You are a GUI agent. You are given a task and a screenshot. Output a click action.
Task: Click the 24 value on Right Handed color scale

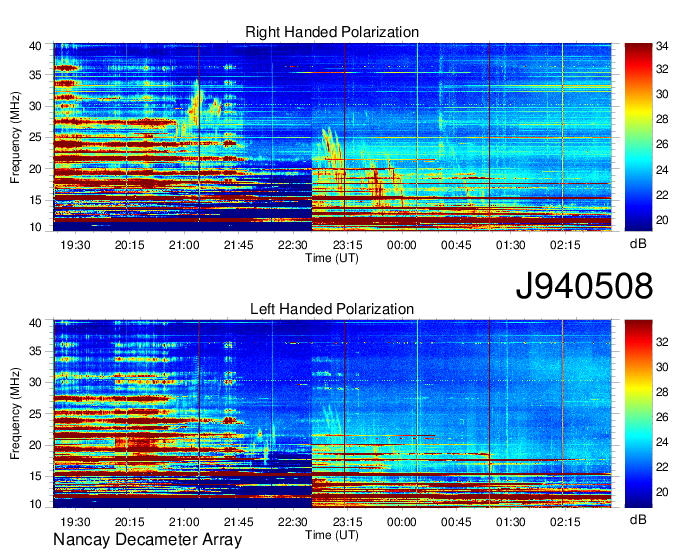pyautogui.click(x=662, y=170)
